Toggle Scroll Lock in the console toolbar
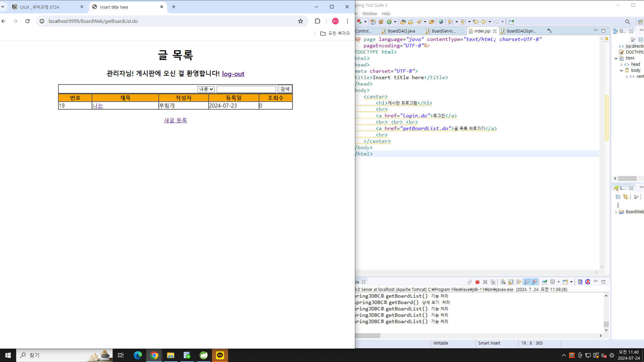The height and width of the screenshot is (362, 644). point(511,282)
